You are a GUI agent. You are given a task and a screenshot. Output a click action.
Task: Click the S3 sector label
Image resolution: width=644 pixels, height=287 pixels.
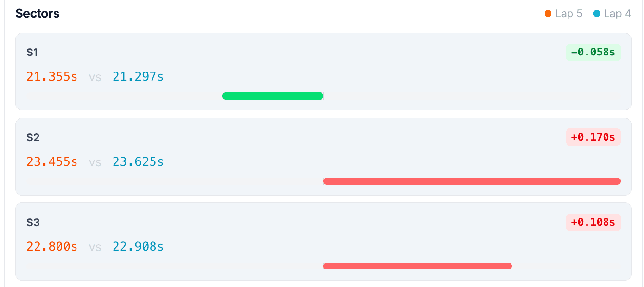(x=33, y=223)
